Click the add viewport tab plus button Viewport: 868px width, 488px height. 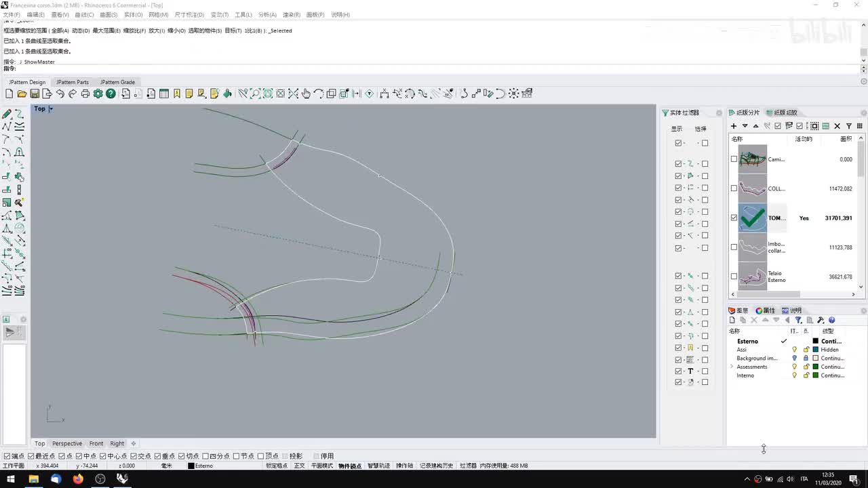(134, 443)
